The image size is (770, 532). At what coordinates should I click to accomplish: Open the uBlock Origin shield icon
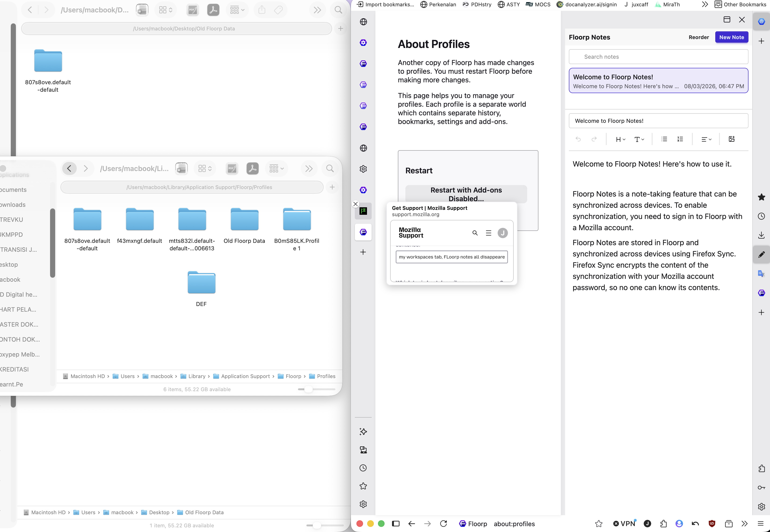(712, 524)
